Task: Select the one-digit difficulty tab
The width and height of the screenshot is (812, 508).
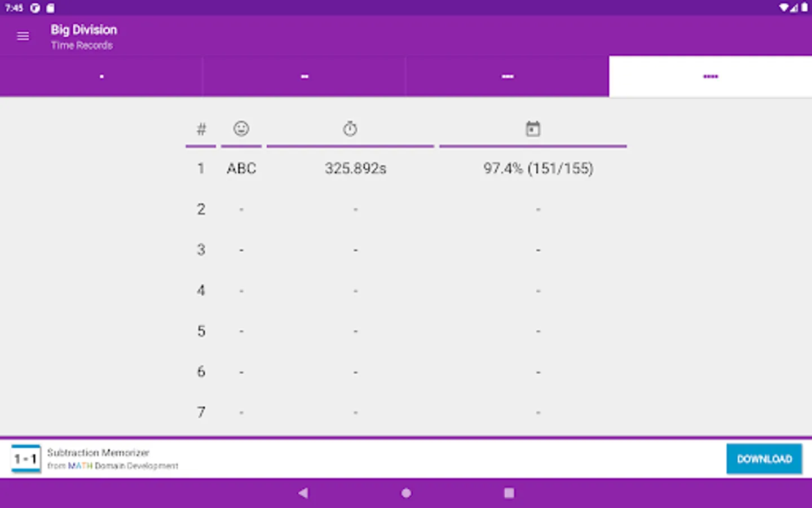Action: click(x=101, y=76)
